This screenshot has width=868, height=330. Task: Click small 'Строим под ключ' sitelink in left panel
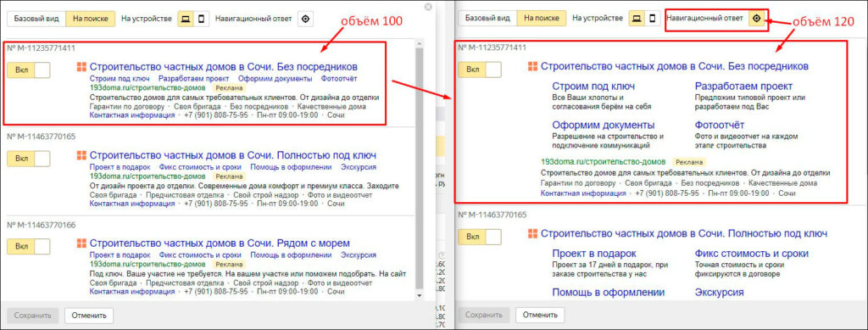120,79
